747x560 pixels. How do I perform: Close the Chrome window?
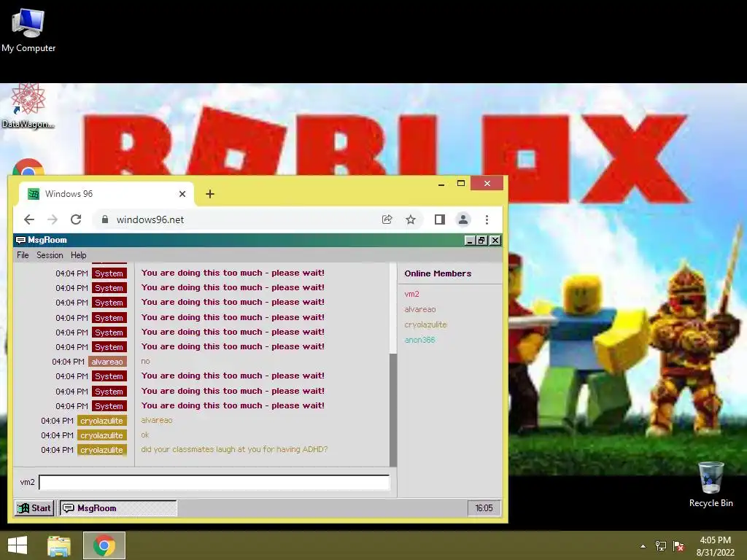coord(487,183)
